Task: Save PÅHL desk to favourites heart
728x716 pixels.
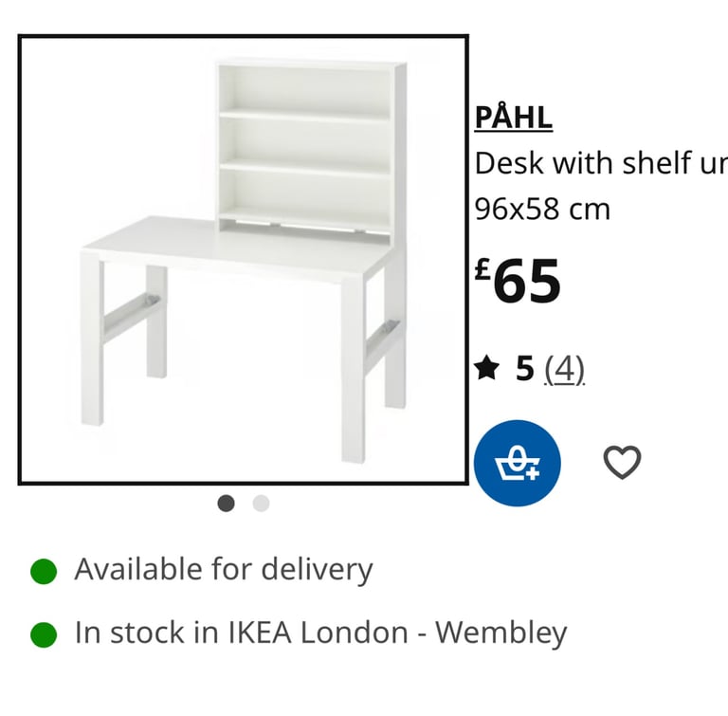Action: [x=622, y=462]
